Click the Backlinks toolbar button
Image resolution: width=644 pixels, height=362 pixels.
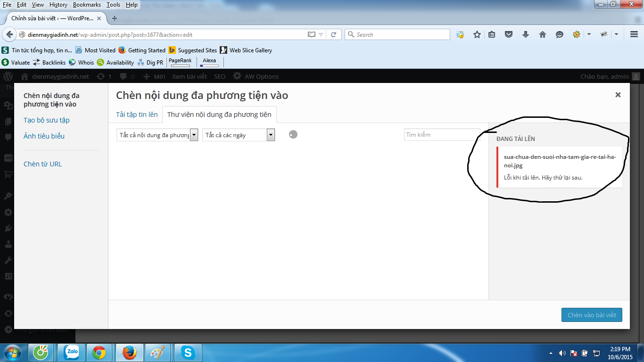pos(49,62)
